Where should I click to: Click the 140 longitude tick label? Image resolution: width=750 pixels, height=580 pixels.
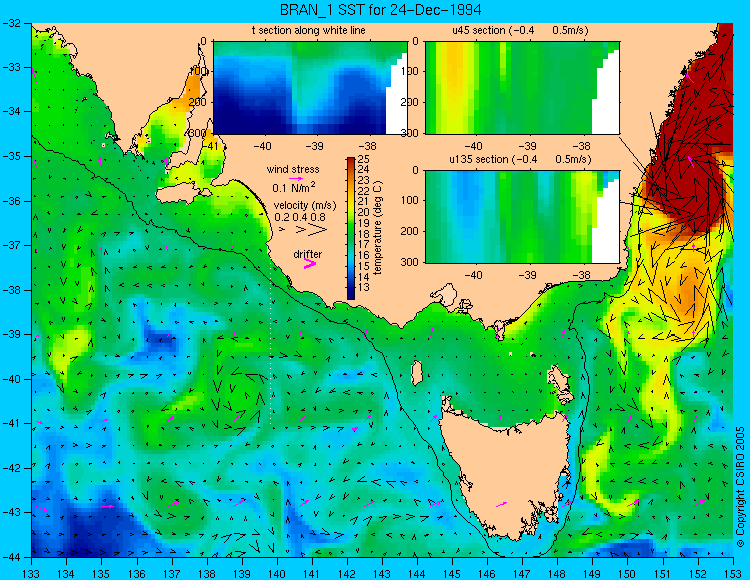point(277,573)
